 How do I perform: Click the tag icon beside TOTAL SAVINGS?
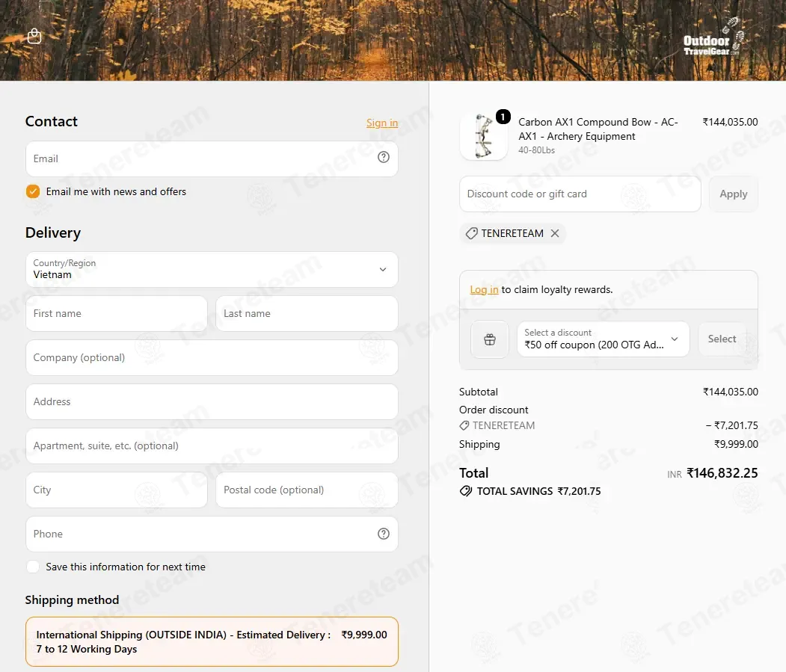[x=466, y=491]
